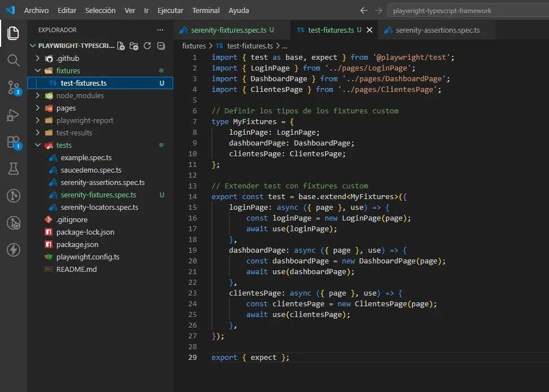Expand the pages folder
The image size is (549, 392).
[x=38, y=108]
